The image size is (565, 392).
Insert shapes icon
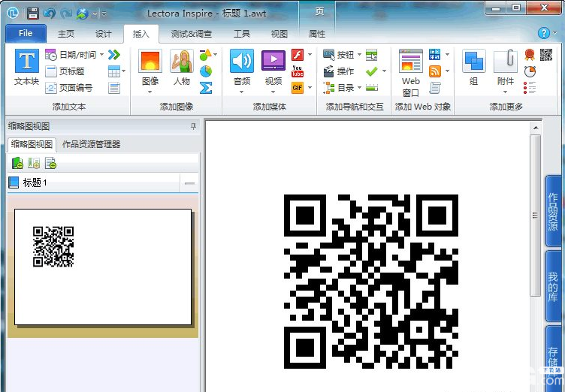(x=205, y=55)
